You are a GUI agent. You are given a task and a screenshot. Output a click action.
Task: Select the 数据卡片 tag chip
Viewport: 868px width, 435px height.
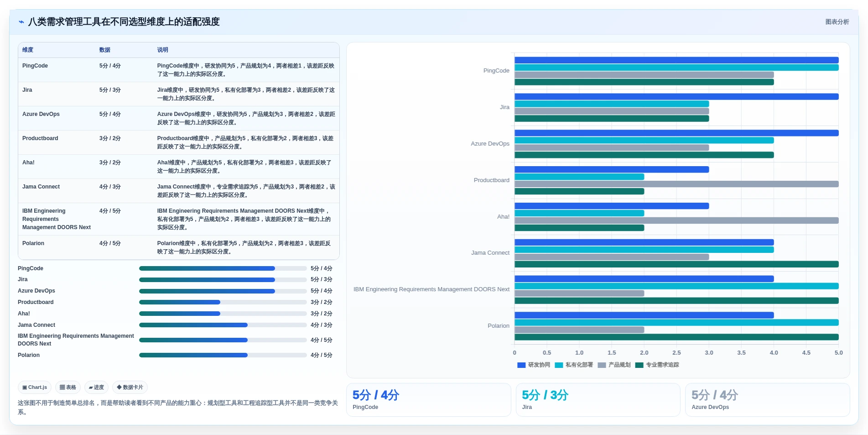130,388
